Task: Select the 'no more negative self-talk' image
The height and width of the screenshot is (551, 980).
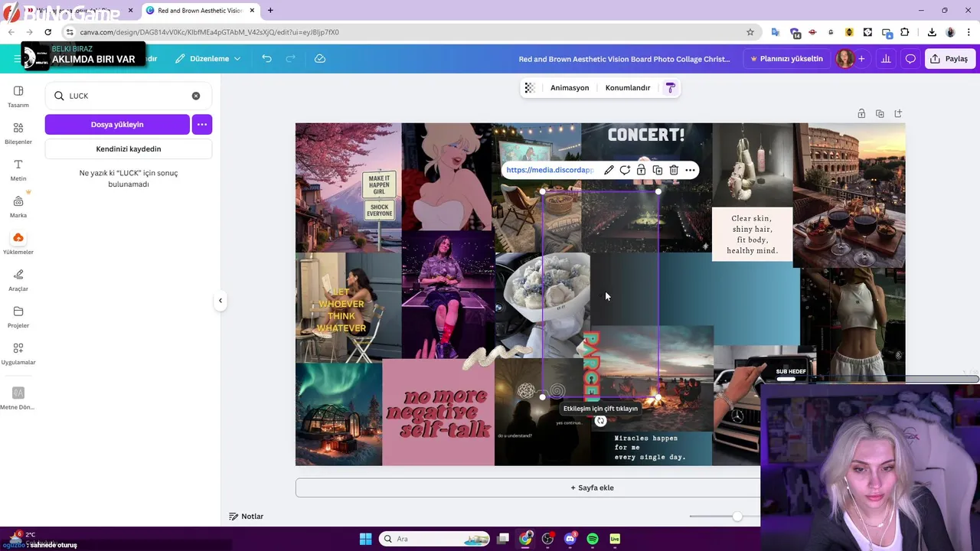Action: [438, 412]
